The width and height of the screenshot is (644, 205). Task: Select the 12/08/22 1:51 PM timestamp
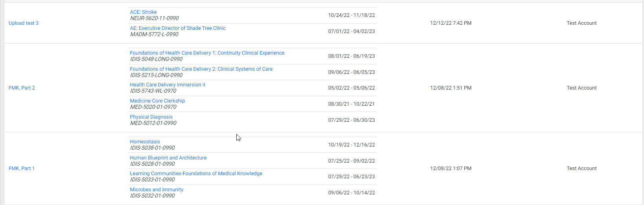(x=451, y=88)
